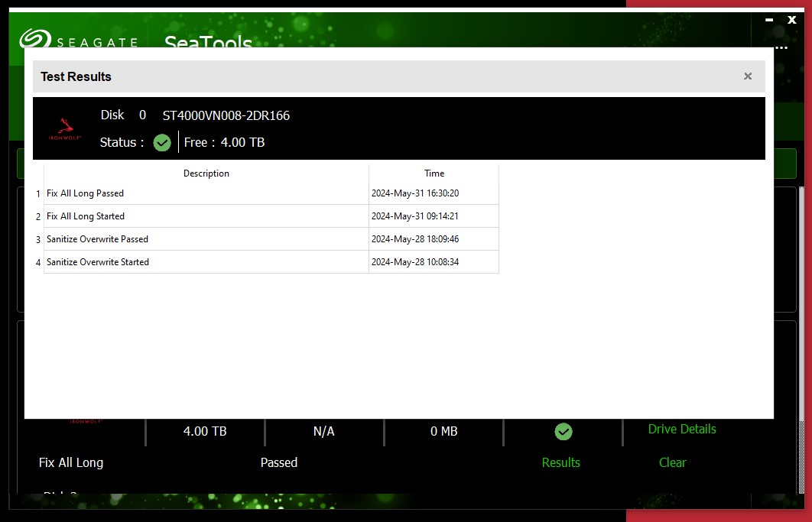Select the Fix All Long Started entry
This screenshot has height=522, width=812.
(85, 216)
